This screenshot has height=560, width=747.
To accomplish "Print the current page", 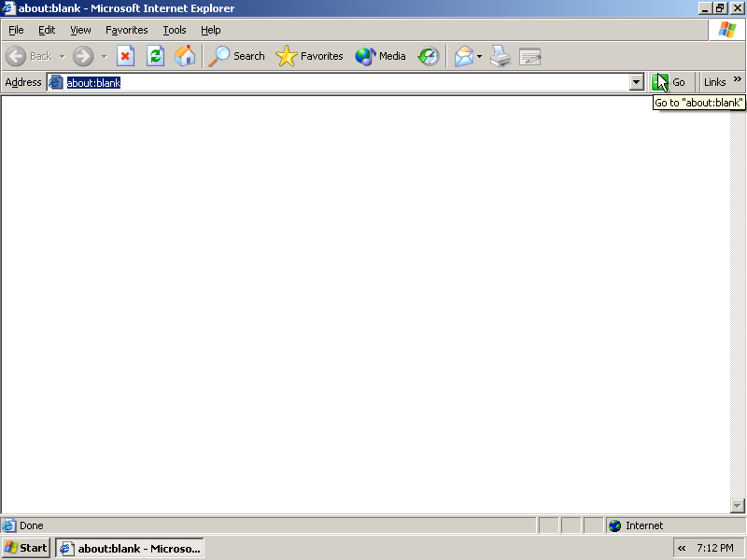I will pos(500,56).
